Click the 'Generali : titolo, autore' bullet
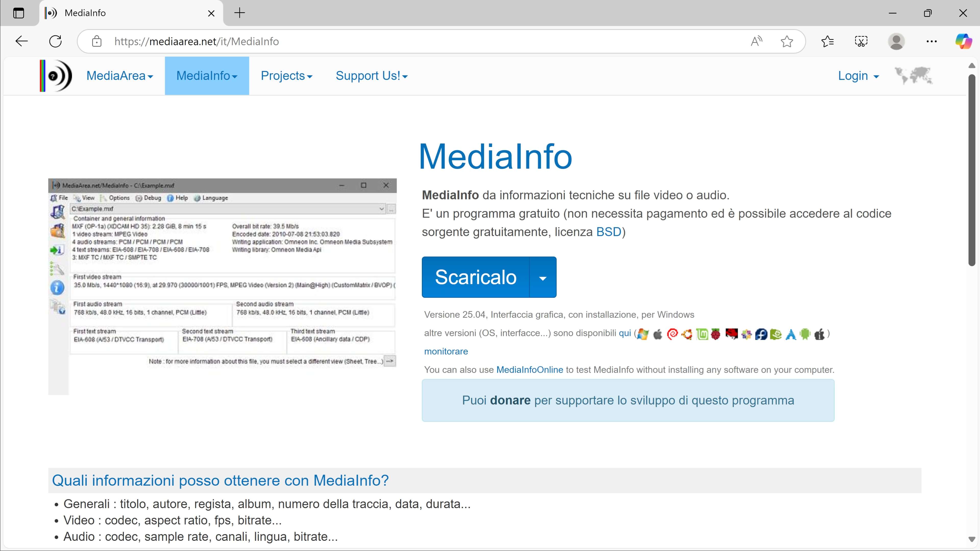 click(267, 504)
